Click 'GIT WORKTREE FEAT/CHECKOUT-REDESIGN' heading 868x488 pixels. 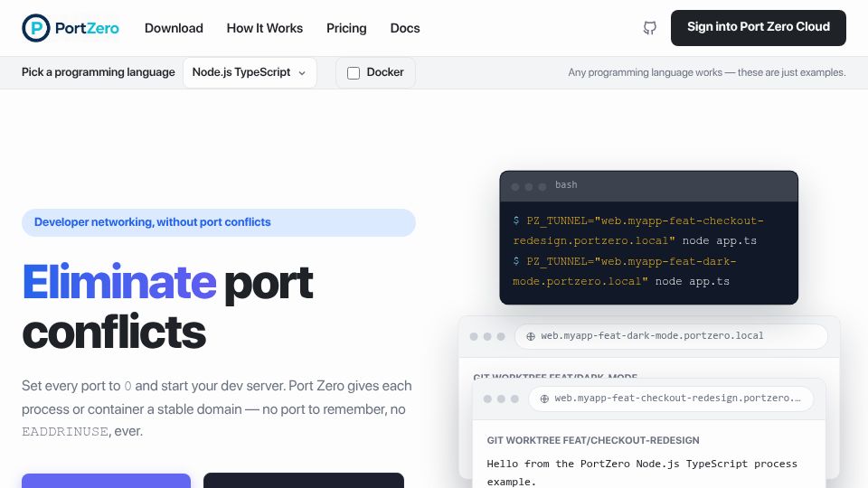[x=593, y=440]
